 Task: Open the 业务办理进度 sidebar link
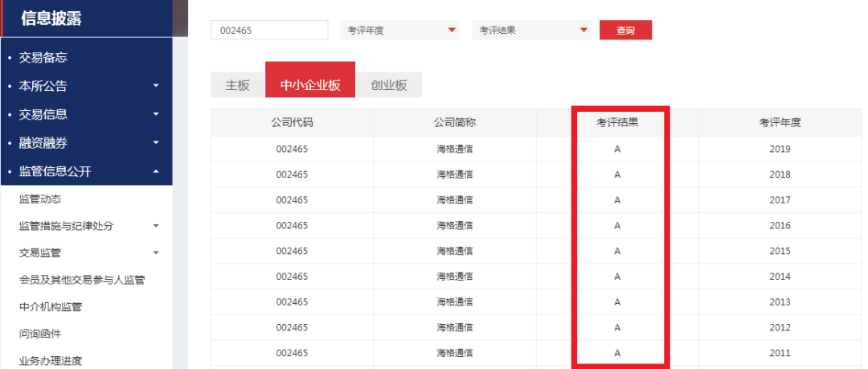pos(51,360)
